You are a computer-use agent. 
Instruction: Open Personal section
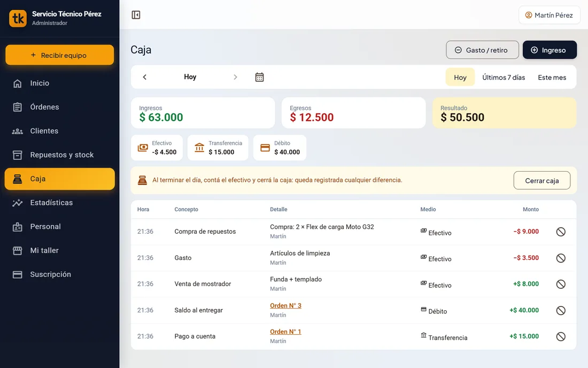pos(60,227)
